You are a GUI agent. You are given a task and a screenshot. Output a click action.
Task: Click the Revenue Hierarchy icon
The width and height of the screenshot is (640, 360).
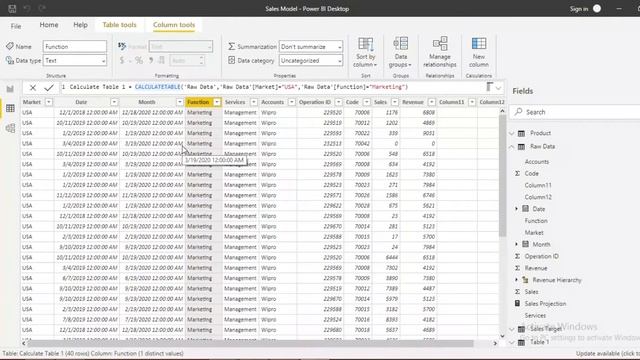click(525, 280)
